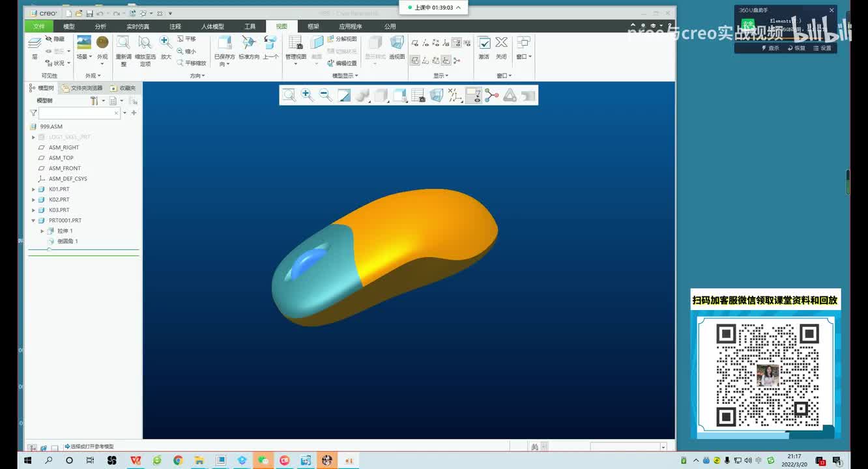Select the Pan (平移) tool

(186, 39)
